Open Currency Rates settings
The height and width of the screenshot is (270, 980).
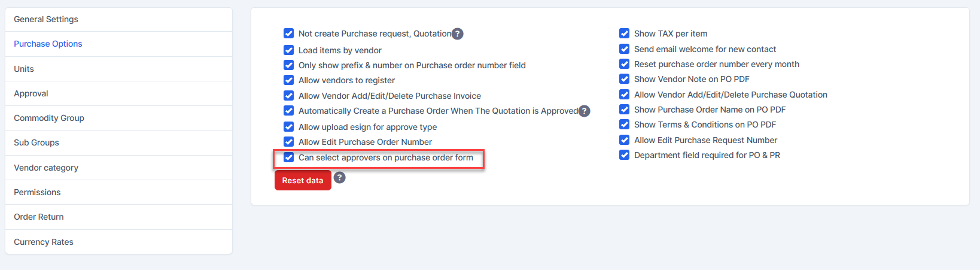(44, 242)
